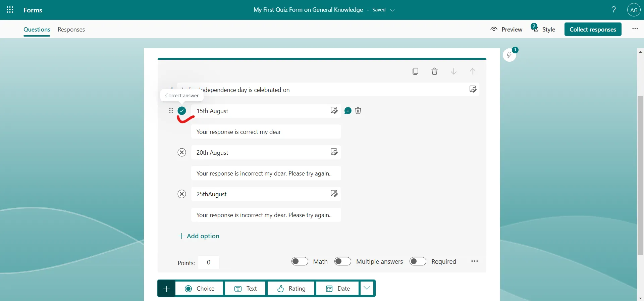Screen dimensions: 644x301
Task: Click the Preview button
Action: point(506,30)
